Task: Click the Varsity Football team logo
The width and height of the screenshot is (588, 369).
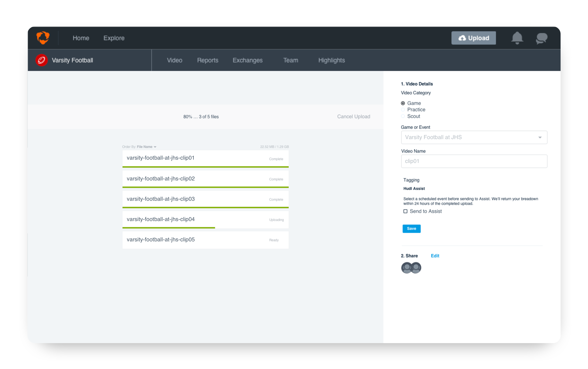Action: [x=42, y=60]
